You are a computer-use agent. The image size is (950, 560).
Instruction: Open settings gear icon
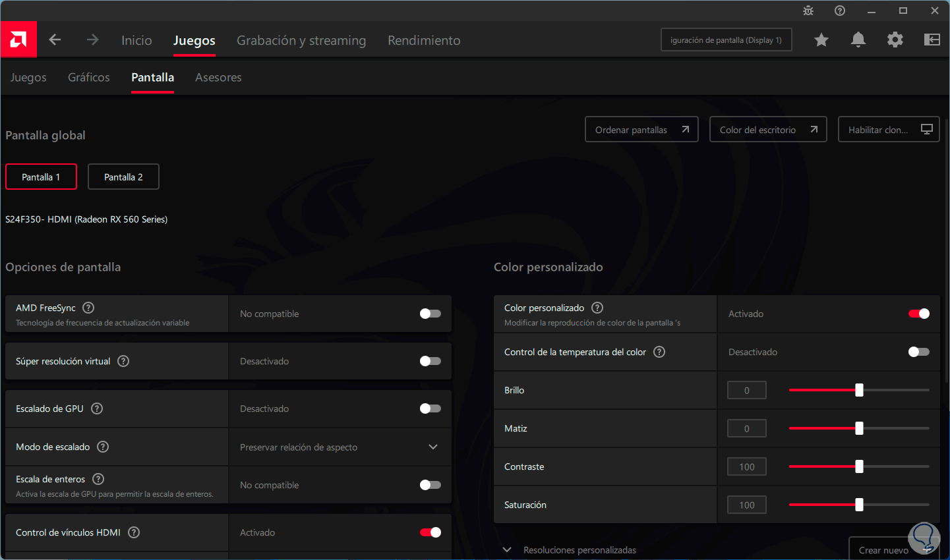pos(895,40)
